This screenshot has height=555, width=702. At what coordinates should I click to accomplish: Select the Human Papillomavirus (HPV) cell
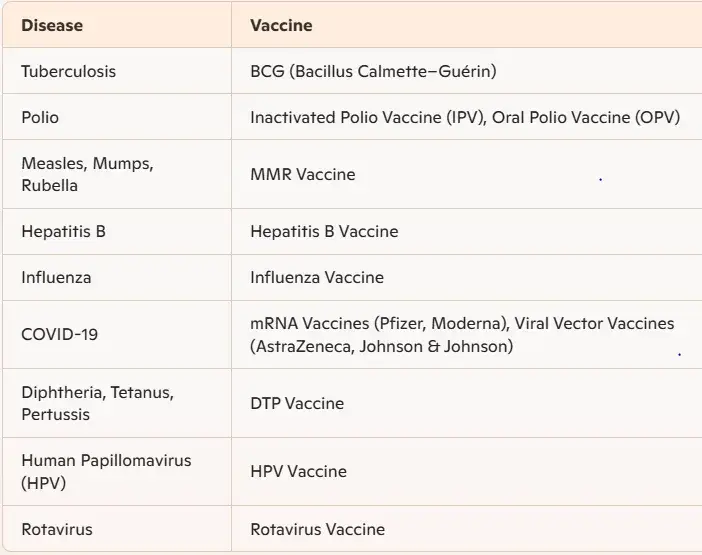(117, 472)
